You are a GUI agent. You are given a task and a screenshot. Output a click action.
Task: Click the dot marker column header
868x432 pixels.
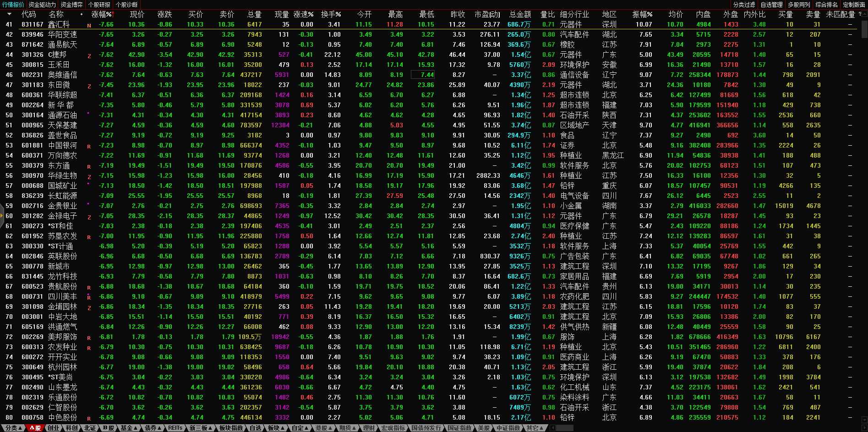pos(82,14)
